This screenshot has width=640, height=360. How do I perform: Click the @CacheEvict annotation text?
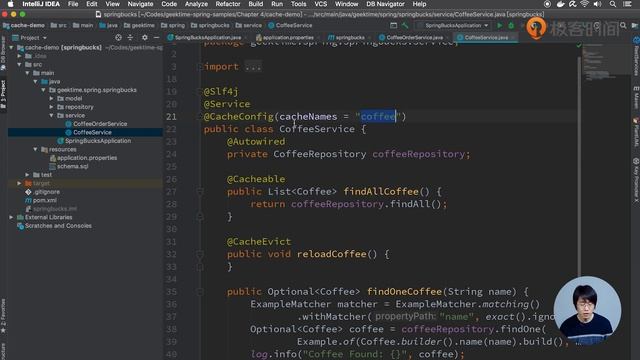pos(259,242)
